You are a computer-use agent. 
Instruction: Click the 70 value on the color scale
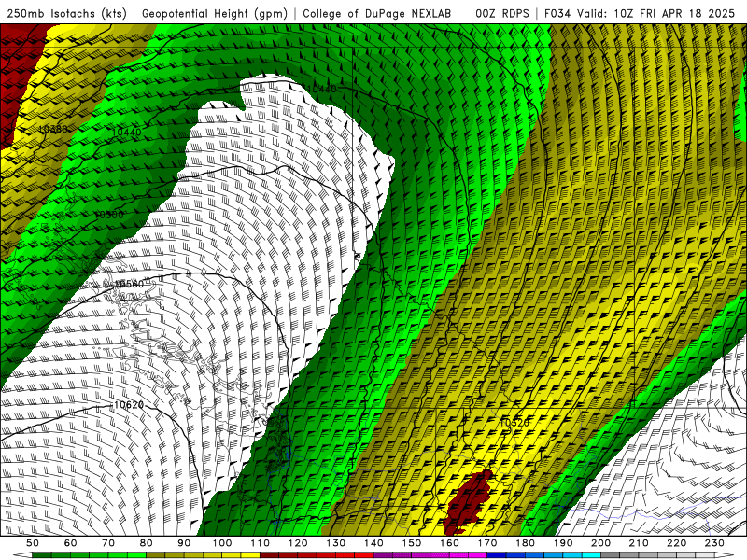[108, 543]
